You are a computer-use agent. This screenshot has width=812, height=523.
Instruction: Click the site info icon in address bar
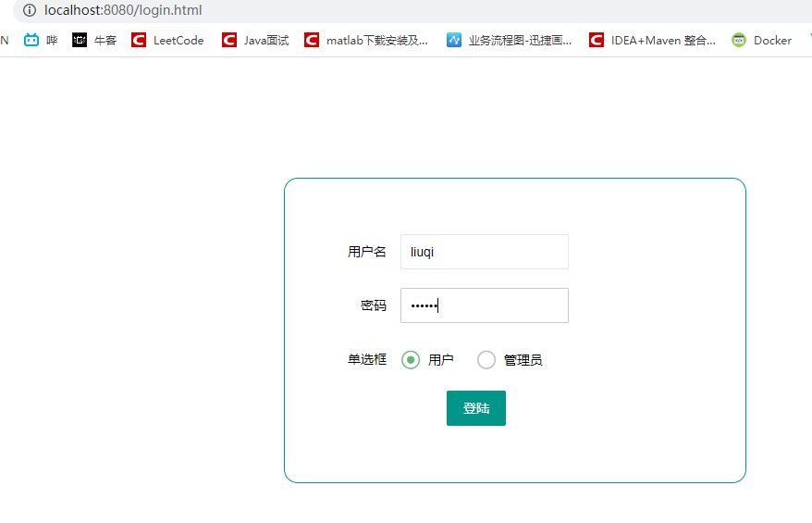pyautogui.click(x=30, y=10)
